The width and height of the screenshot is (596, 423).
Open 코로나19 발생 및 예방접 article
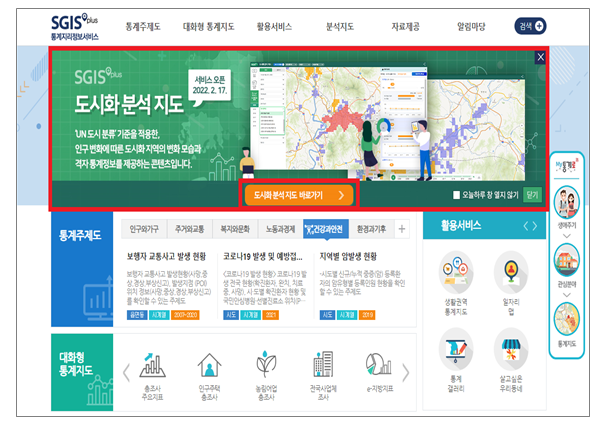coord(263,257)
